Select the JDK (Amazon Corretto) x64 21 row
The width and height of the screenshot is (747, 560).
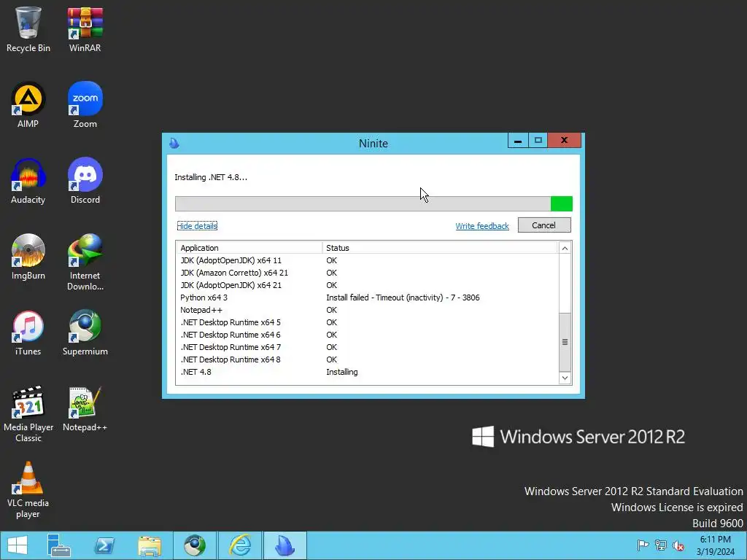pyautogui.click(x=367, y=273)
